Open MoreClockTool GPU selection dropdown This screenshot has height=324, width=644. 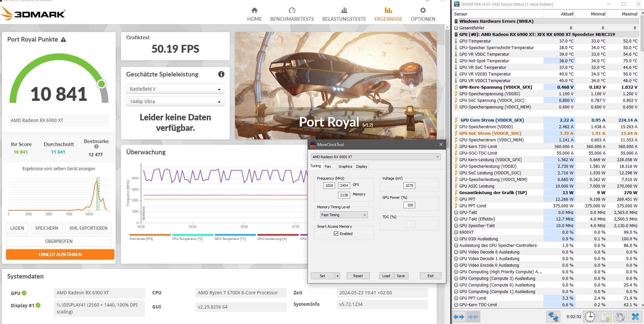pyautogui.click(x=376, y=157)
